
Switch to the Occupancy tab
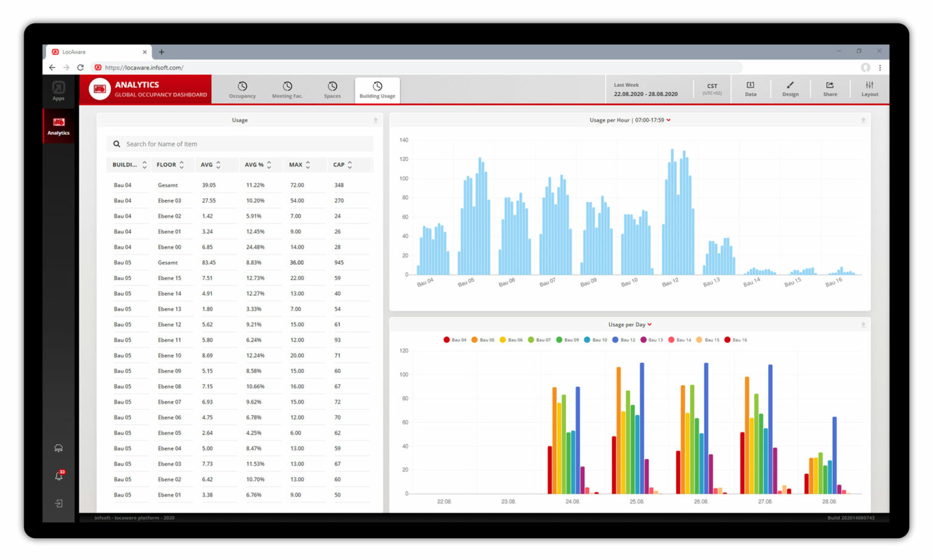(x=242, y=89)
